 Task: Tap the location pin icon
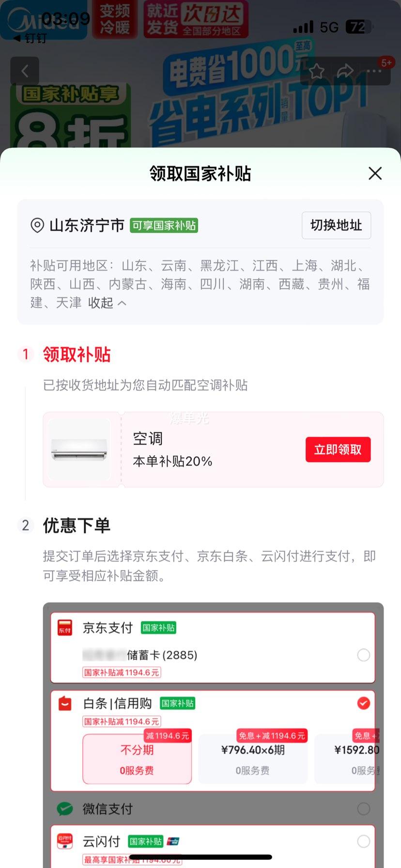tap(37, 225)
